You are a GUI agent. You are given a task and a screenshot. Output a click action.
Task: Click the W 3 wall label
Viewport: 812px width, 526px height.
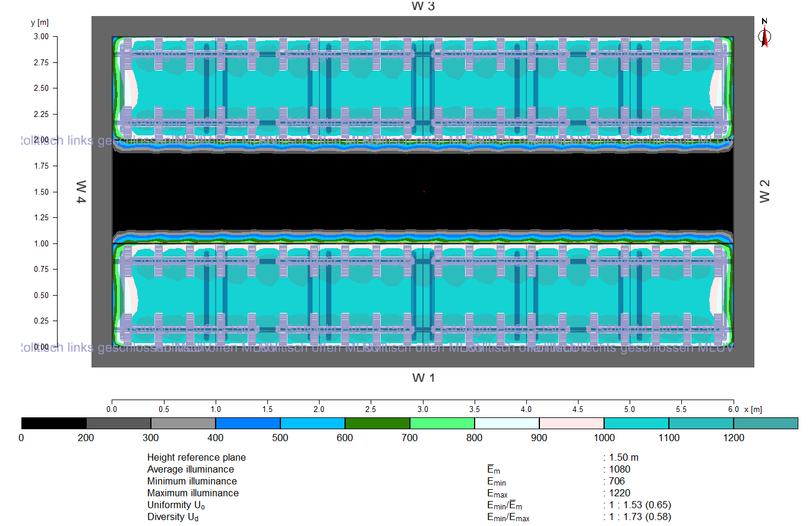[x=424, y=6]
